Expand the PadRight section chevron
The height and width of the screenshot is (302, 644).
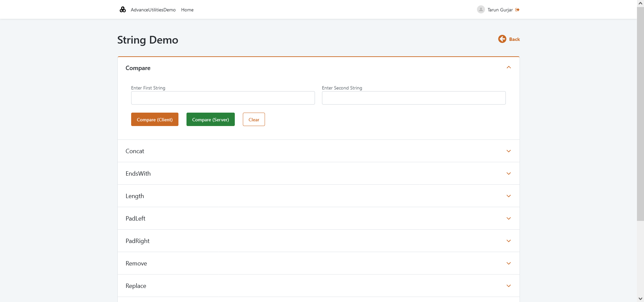coord(508,241)
